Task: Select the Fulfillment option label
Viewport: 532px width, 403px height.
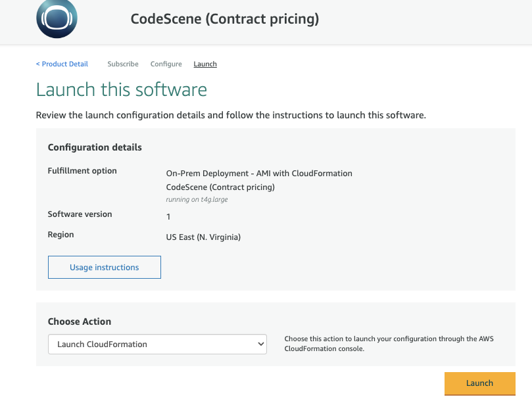Action: tap(82, 170)
